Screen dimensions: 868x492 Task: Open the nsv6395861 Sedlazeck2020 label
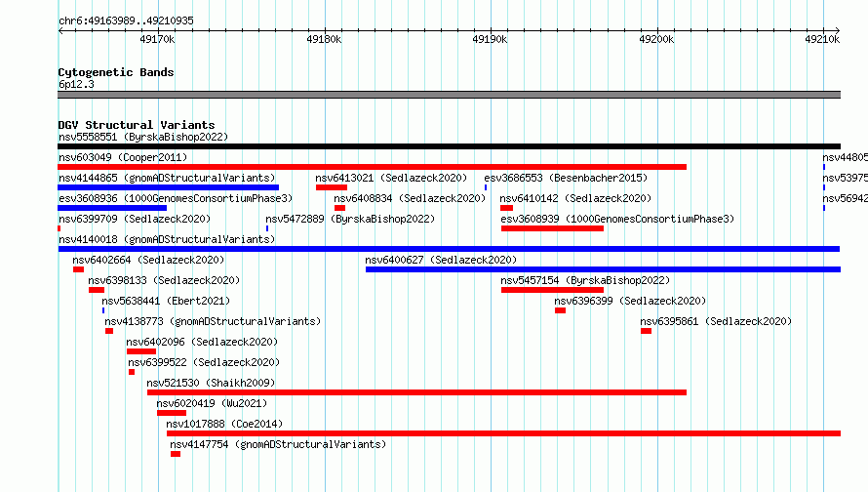[716, 321]
